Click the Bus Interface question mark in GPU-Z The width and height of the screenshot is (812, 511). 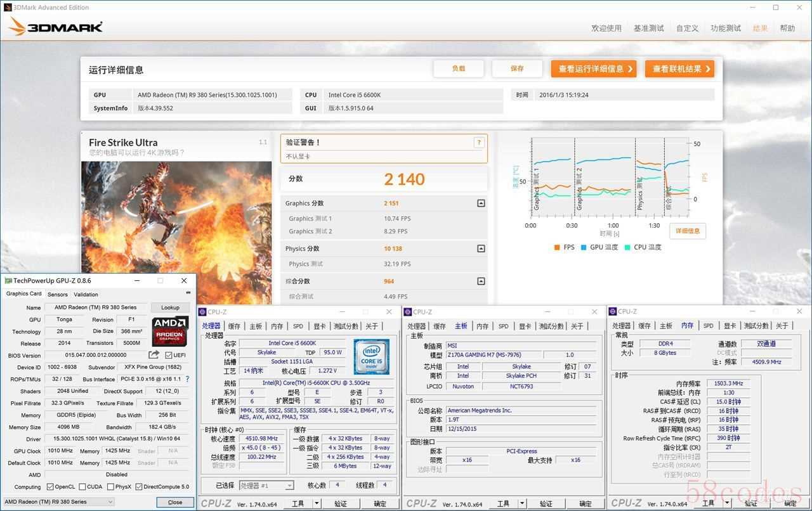click(187, 378)
